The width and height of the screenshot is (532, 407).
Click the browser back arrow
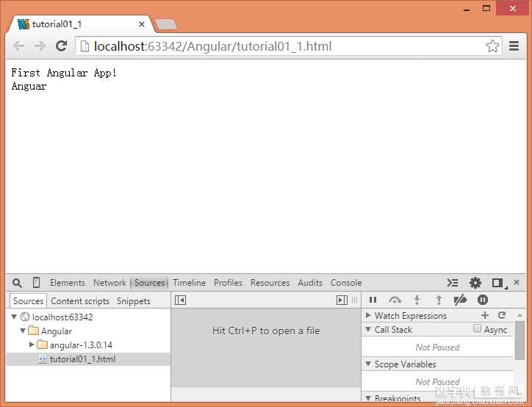18,46
